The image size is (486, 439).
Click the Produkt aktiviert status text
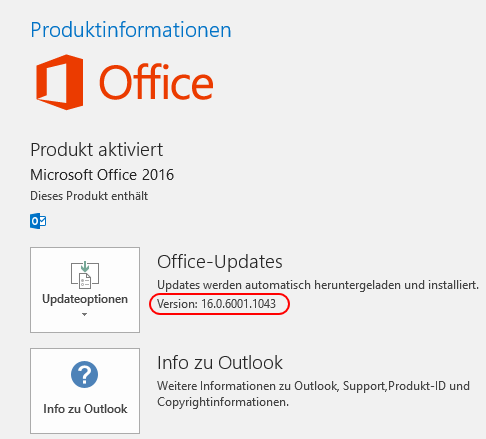(x=97, y=149)
